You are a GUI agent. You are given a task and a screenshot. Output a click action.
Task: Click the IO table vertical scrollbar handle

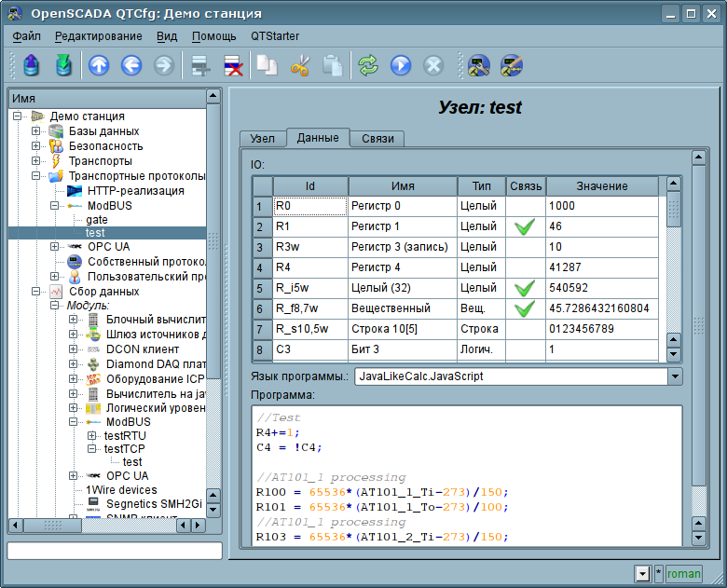pos(673,210)
